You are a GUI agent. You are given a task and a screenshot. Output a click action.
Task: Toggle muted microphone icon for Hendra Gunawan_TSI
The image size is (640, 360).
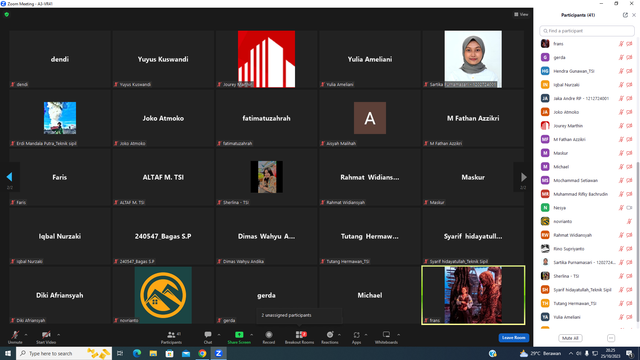[621, 71]
